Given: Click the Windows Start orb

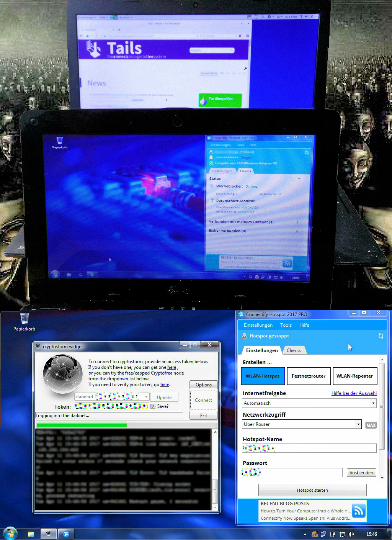Looking at the screenshot, I should tap(10, 533).
